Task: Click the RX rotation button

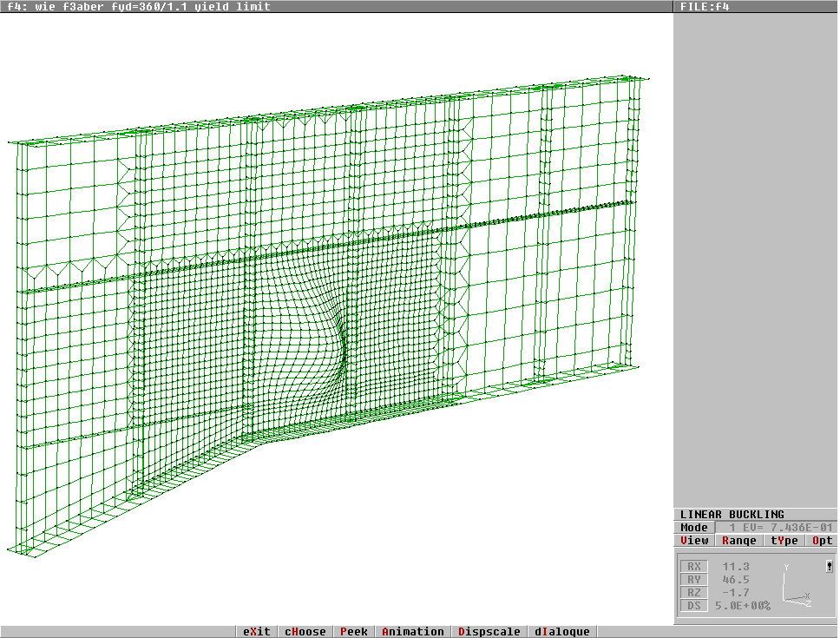Action: point(693,567)
